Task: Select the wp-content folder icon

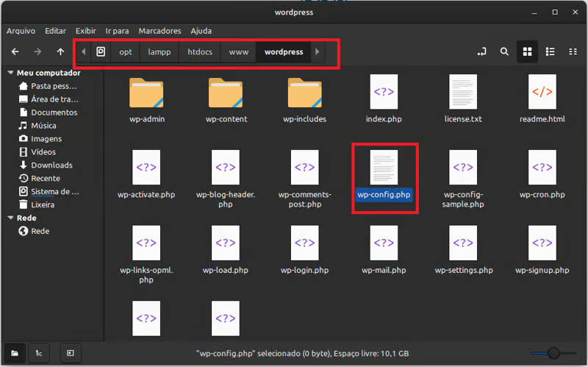Action: pos(226,93)
